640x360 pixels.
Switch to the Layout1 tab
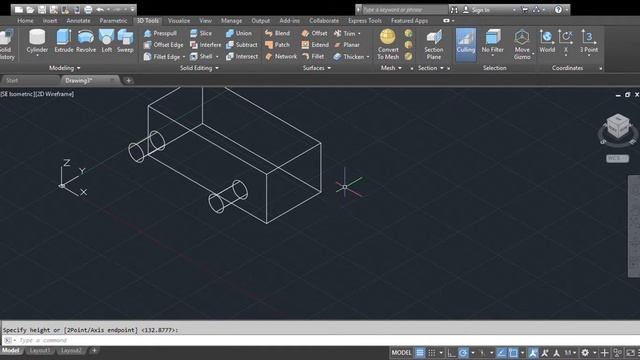point(40,351)
